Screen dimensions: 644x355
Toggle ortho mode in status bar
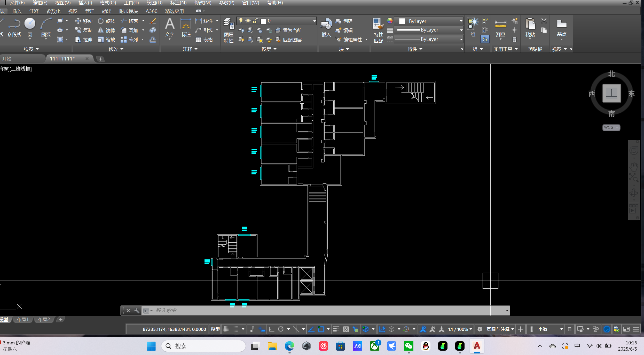(x=271, y=329)
